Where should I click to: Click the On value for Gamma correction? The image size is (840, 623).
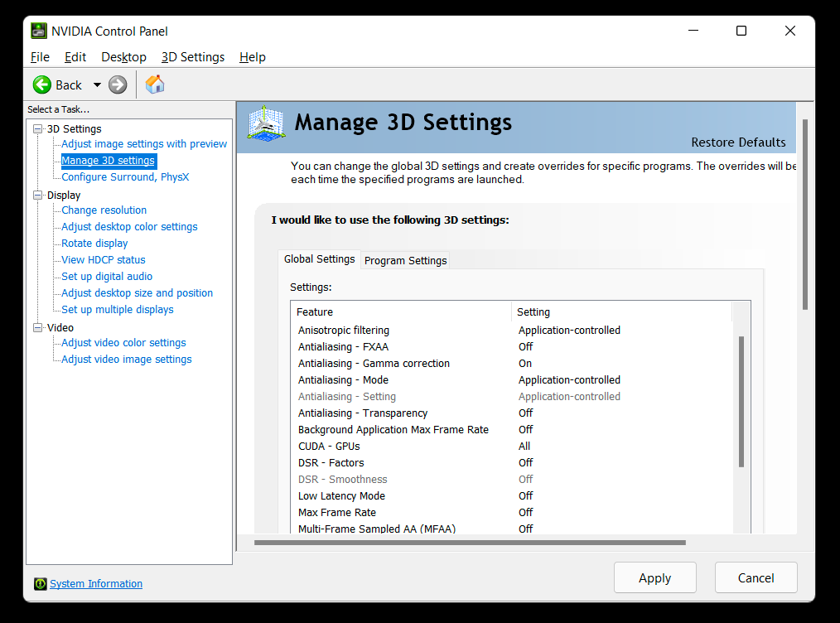pos(525,364)
